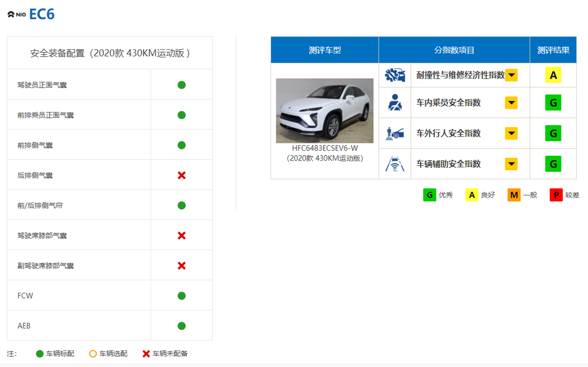Click the pedestrian safety index icon
588x367 pixels.
(x=395, y=133)
